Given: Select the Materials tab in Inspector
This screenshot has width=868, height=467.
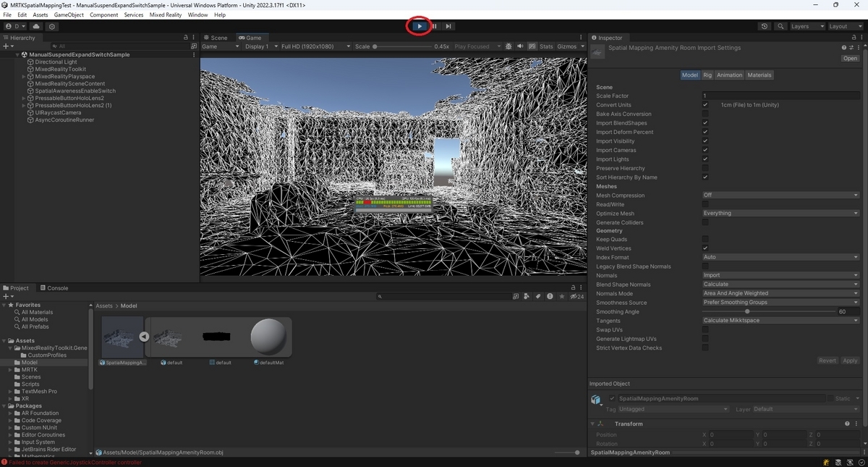Looking at the screenshot, I should click(x=759, y=75).
